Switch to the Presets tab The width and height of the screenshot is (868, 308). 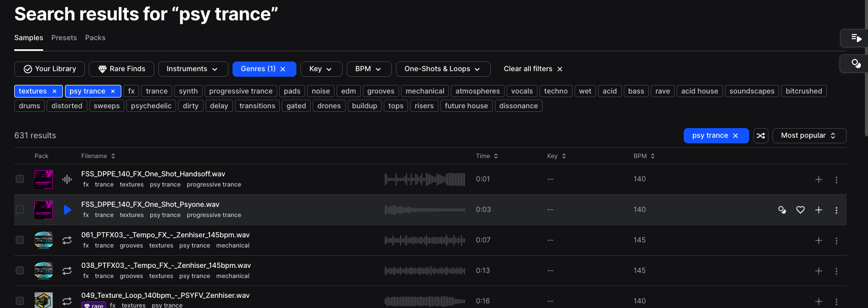click(64, 38)
